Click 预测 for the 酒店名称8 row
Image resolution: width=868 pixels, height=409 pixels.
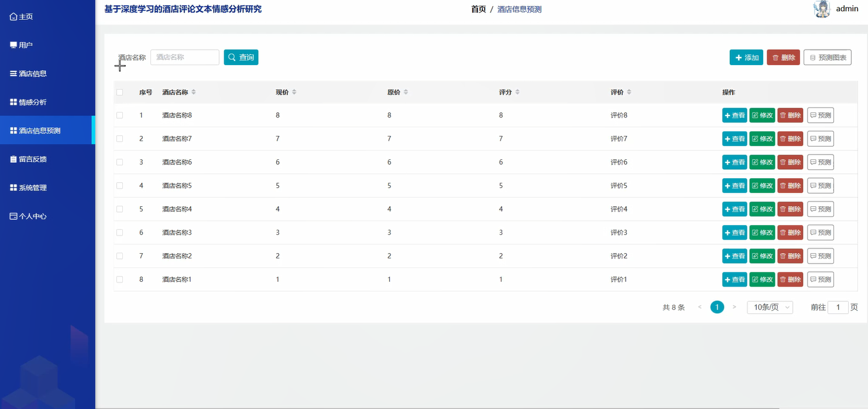pos(821,115)
